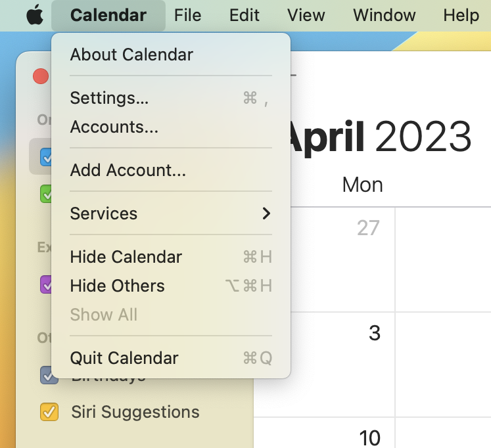
Task: Open the File menu
Action: pos(187,15)
